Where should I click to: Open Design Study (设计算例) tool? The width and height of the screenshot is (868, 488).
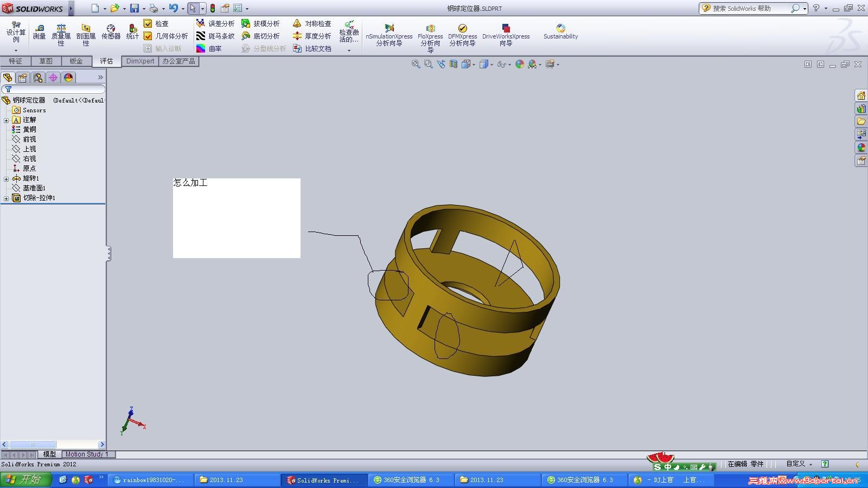click(16, 32)
